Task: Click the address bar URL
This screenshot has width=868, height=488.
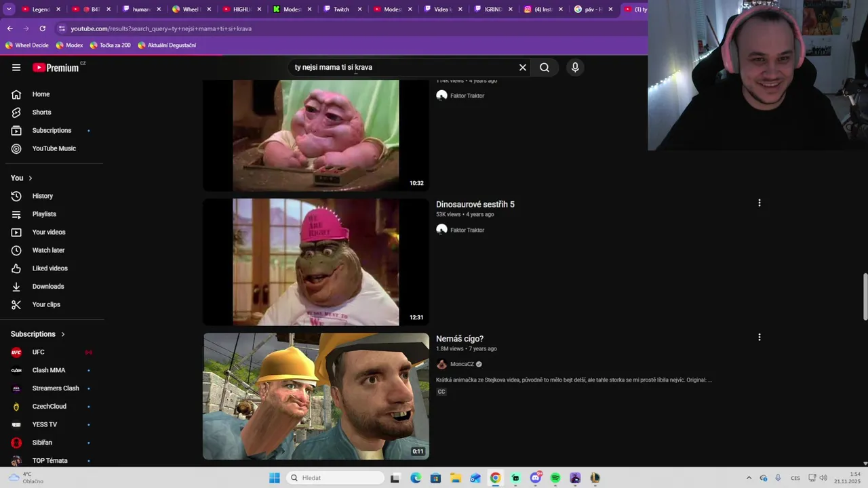Action: [x=161, y=28]
